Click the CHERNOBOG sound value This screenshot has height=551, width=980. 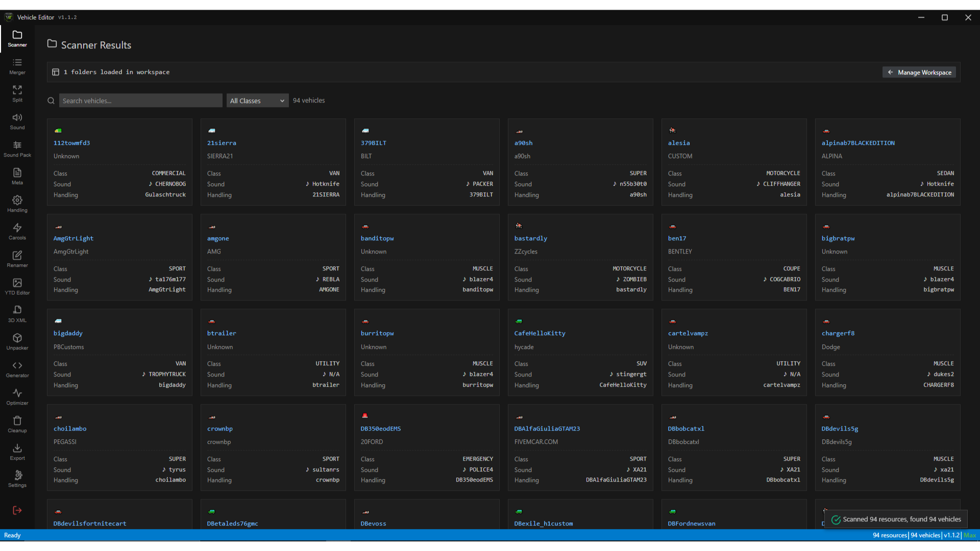(x=170, y=184)
